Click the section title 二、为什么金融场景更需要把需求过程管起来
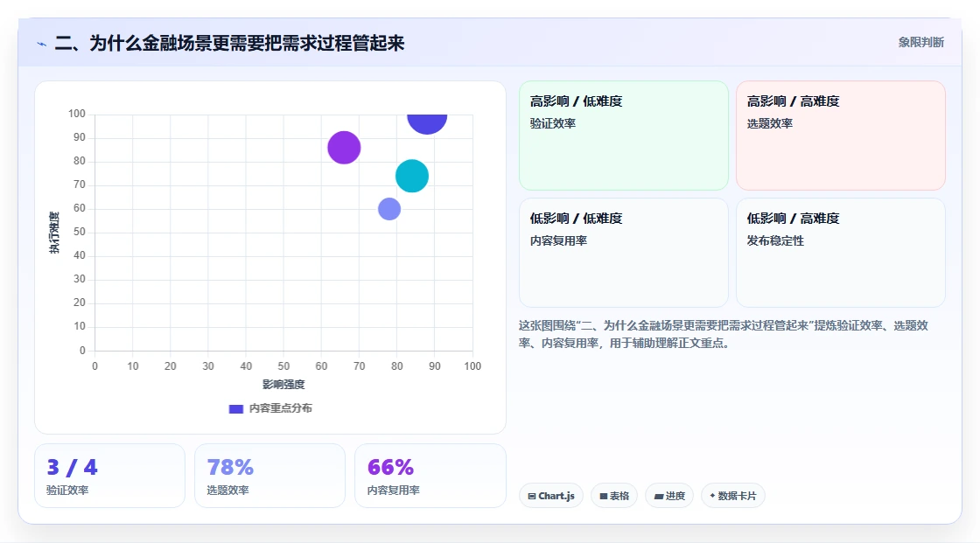980x543 pixels. [229, 43]
